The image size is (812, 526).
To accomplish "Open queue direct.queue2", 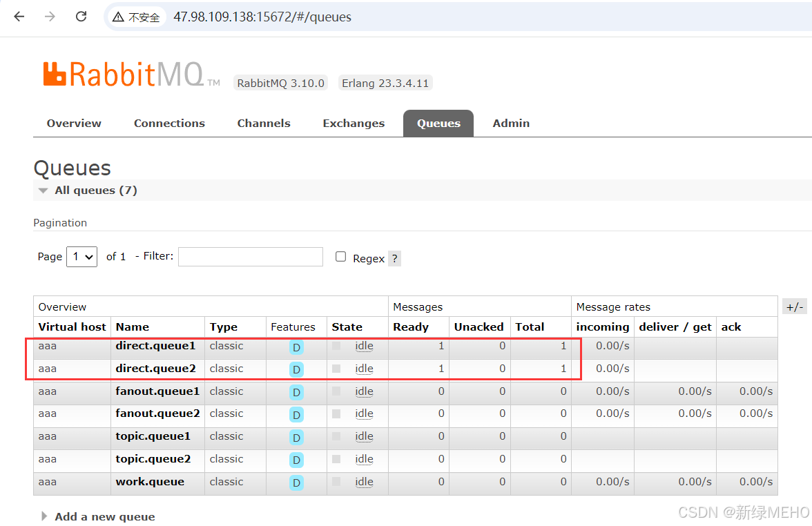I will 155,369.
